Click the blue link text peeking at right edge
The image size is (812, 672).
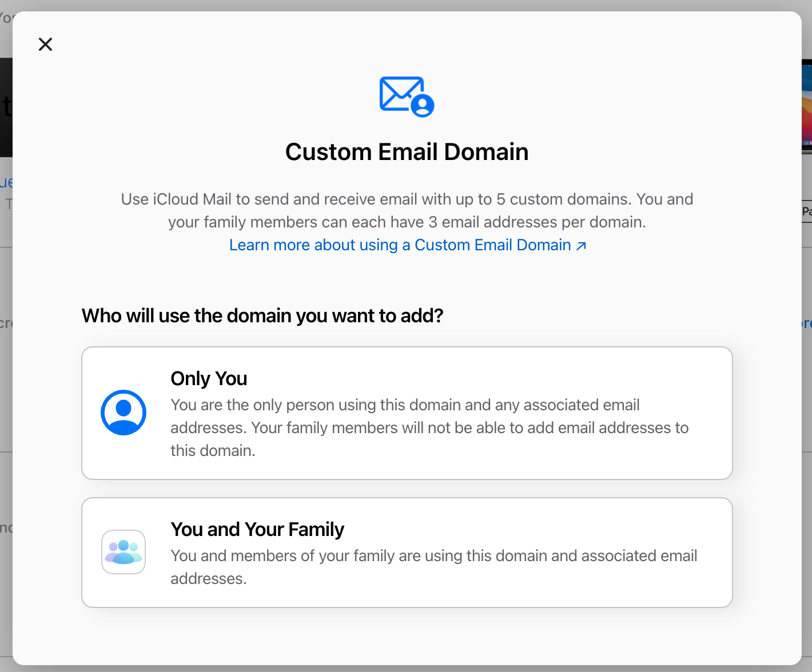807,323
